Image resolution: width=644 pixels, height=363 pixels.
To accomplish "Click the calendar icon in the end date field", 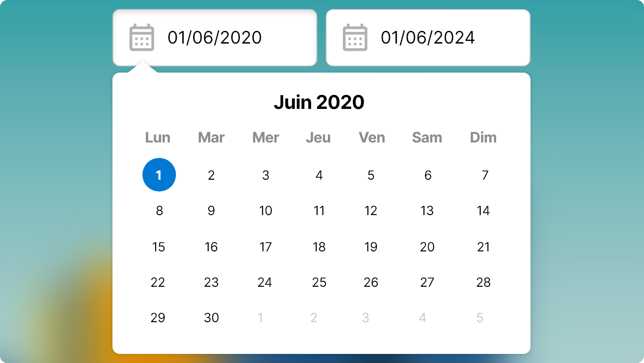I will (x=355, y=38).
